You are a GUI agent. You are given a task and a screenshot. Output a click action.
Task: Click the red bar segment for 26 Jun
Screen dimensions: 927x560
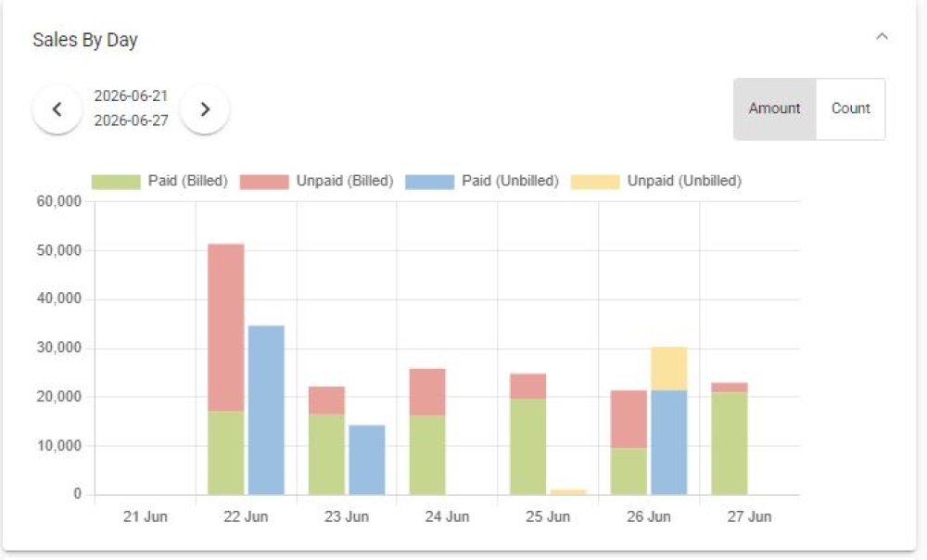tap(629, 419)
